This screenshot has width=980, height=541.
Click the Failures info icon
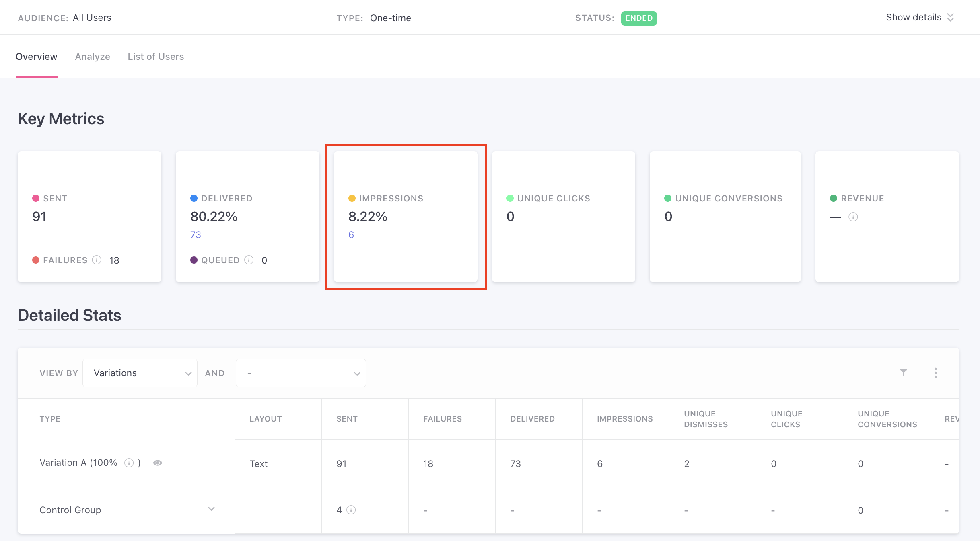[97, 260]
